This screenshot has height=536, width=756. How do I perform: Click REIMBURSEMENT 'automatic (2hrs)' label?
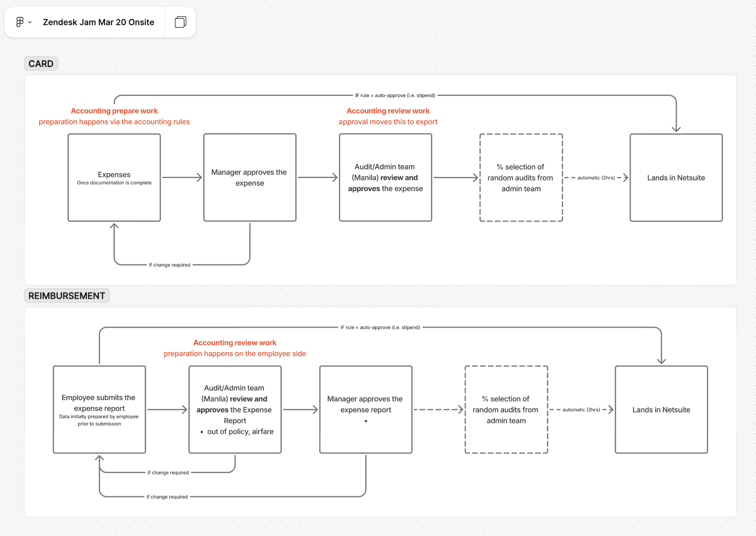tap(581, 410)
